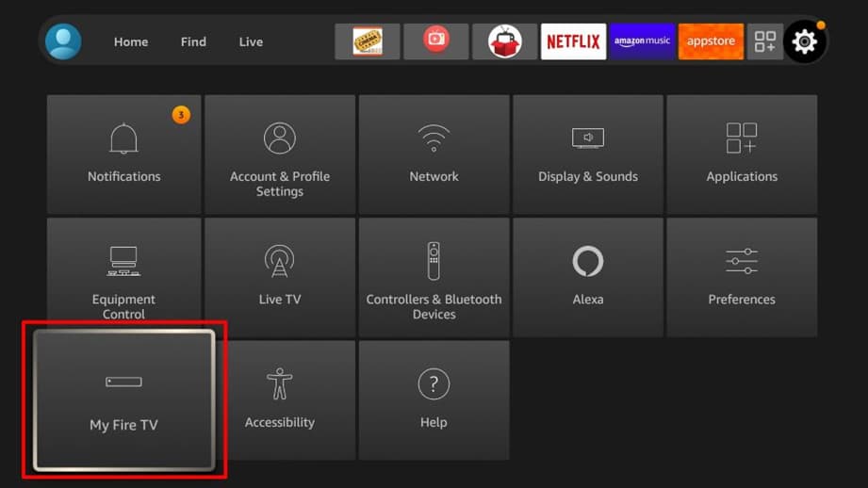Click the Settings gear icon
This screenshot has width=868, height=488.
point(805,41)
